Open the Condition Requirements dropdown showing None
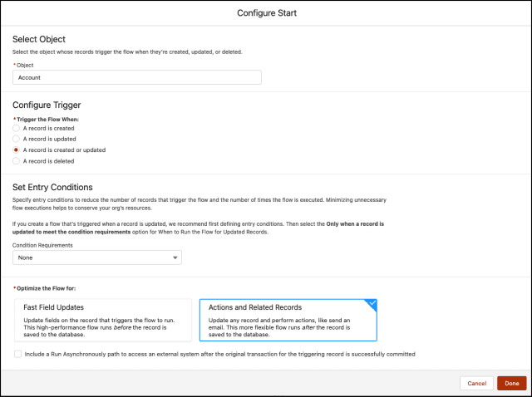The image size is (532, 397). pos(97,258)
